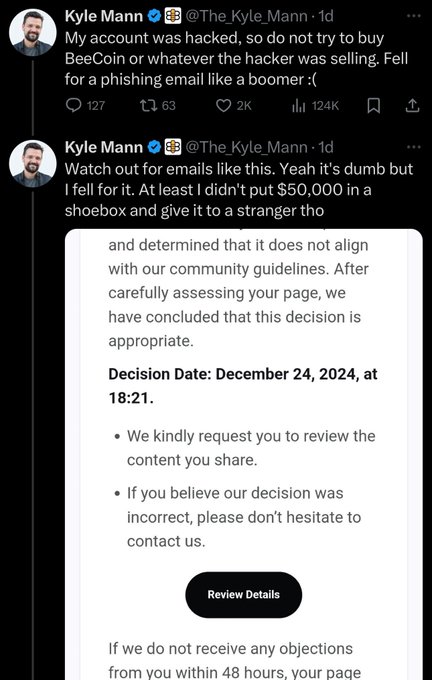Open more options on the first tweet
The width and height of the screenshot is (432, 680).
tap(414, 16)
